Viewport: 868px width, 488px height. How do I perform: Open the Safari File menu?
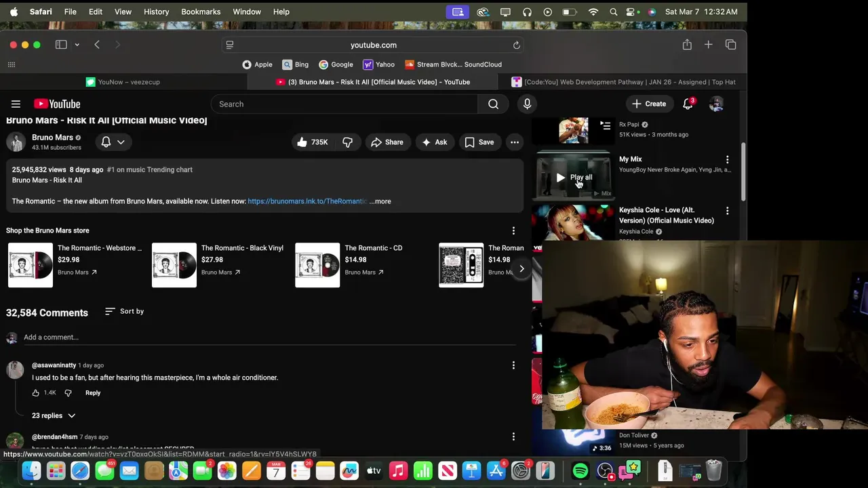(70, 12)
